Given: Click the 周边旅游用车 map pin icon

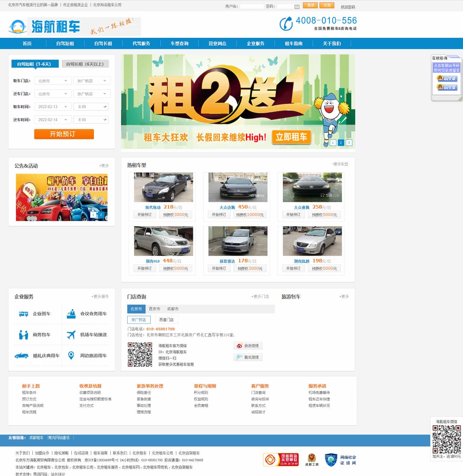Looking at the screenshot, I should (x=71, y=355).
